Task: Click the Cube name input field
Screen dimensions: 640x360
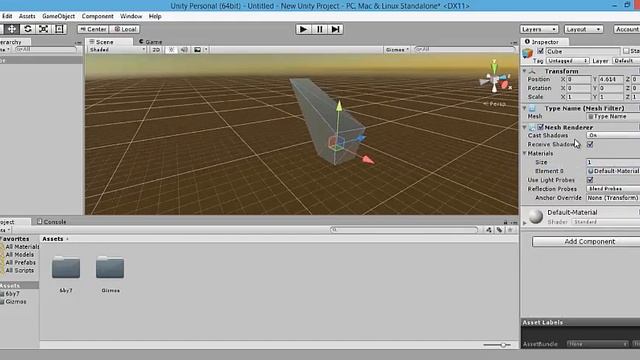Action: (x=583, y=51)
